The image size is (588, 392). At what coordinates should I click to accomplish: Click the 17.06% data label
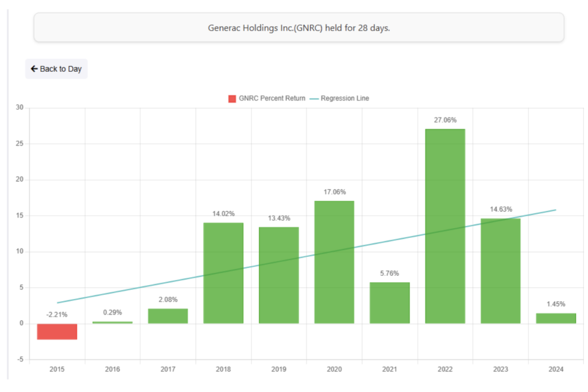point(335,192)
